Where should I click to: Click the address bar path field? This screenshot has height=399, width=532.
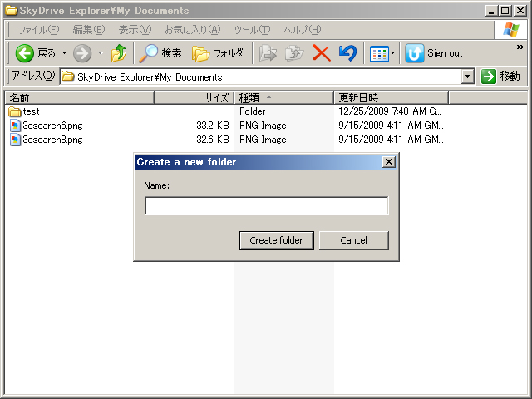point(261,77)
